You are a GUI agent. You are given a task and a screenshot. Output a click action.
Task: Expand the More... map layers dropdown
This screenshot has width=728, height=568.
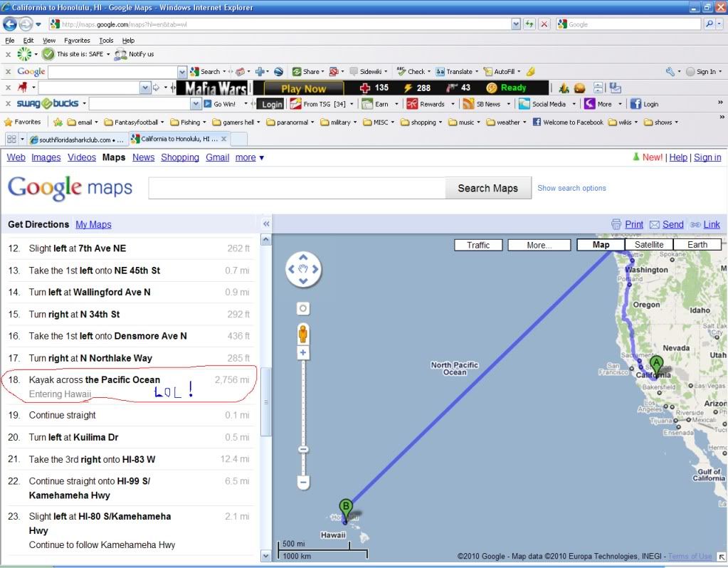[539, 245]
